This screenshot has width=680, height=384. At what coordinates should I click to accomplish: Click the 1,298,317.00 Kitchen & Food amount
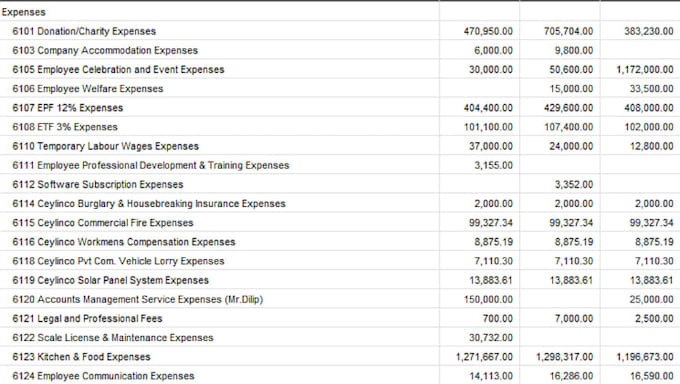click(x=565, y=356)
